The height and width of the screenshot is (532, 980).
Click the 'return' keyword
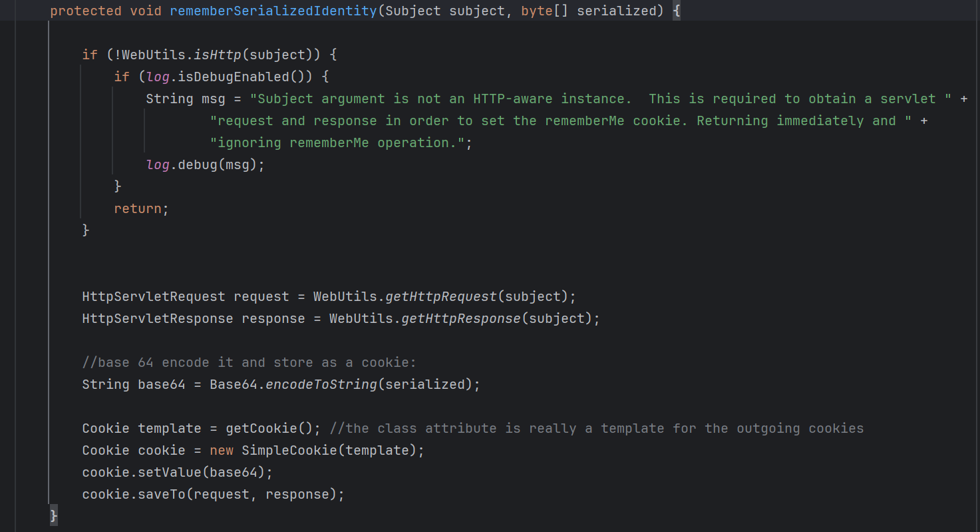[138, 208]
